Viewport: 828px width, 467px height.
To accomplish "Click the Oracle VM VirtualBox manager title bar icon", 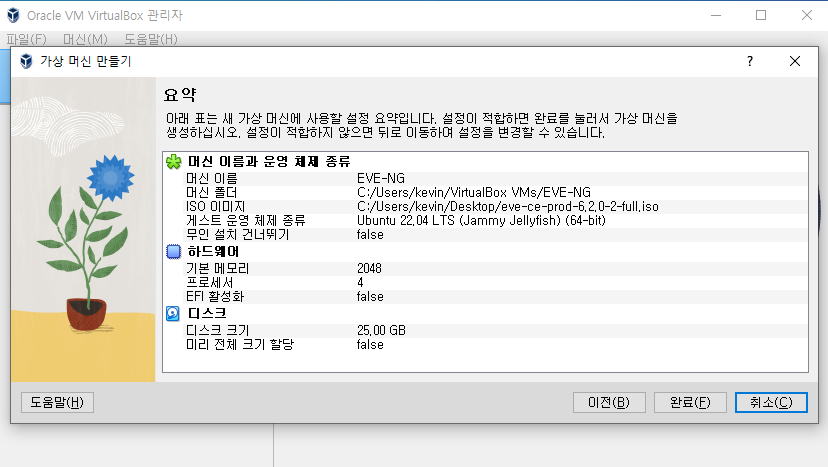I will tap(13, 15).
